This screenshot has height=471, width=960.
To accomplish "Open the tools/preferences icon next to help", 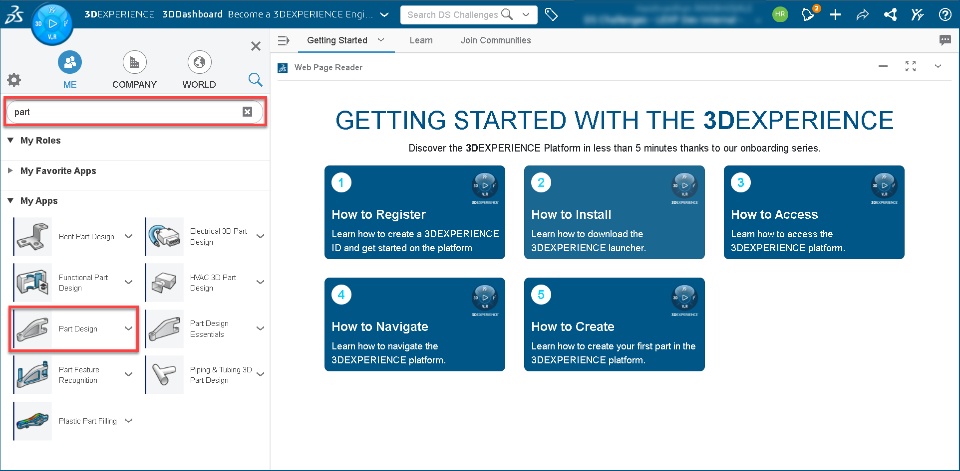I will [917, 15].
